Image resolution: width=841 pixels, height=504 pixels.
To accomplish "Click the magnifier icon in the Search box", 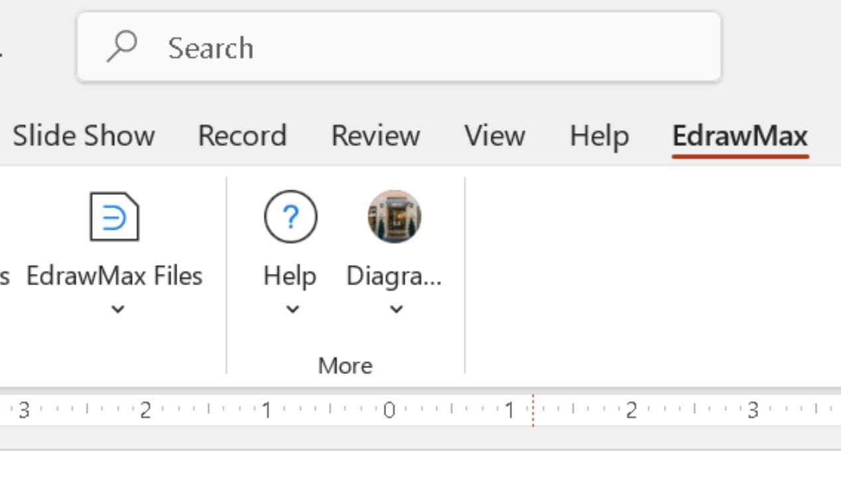I will click(122, 47).
